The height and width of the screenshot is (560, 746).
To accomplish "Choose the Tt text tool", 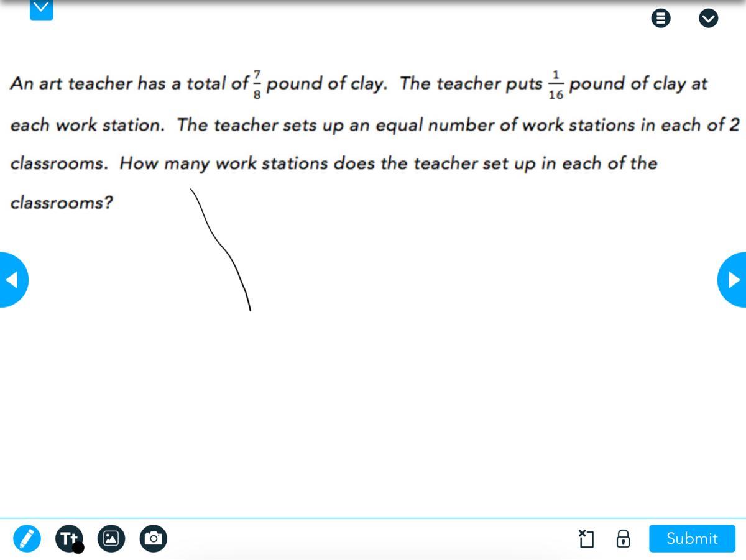I will (x=68, y=538).
